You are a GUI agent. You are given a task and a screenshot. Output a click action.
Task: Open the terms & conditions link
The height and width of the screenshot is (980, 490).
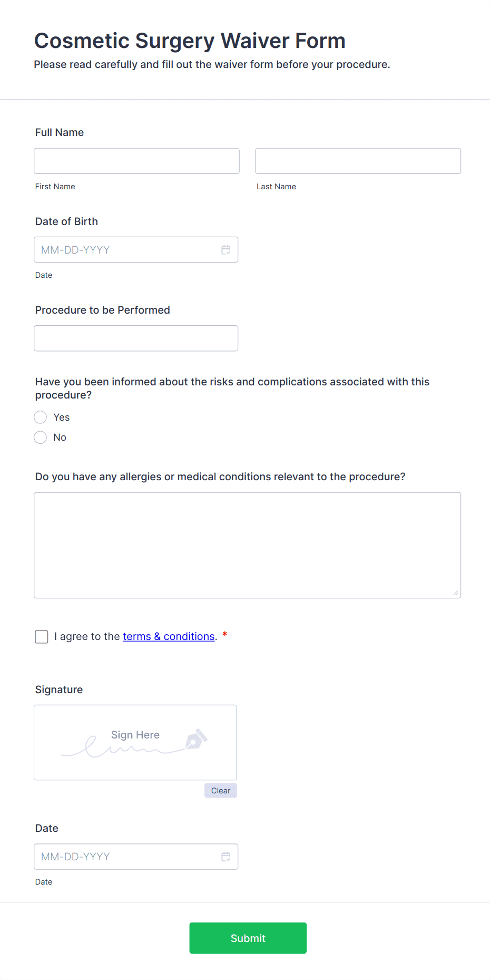tap(169, 636)
